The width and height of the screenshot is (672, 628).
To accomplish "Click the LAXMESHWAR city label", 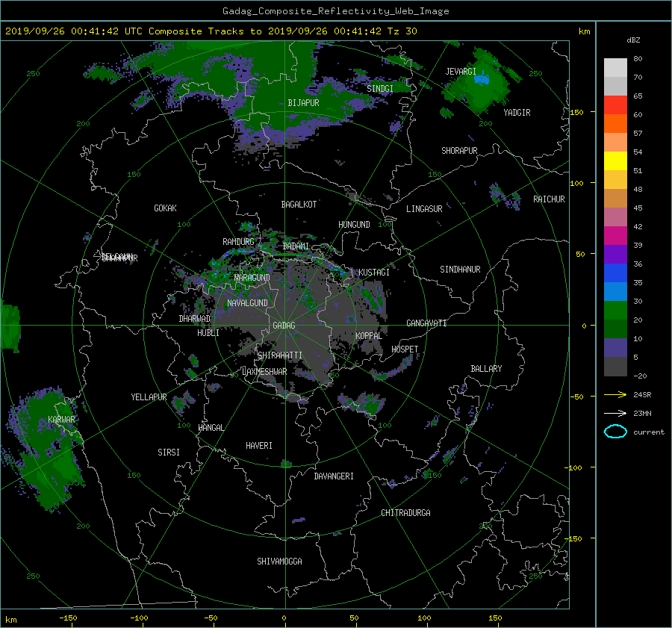I will [x=264, y=372].
